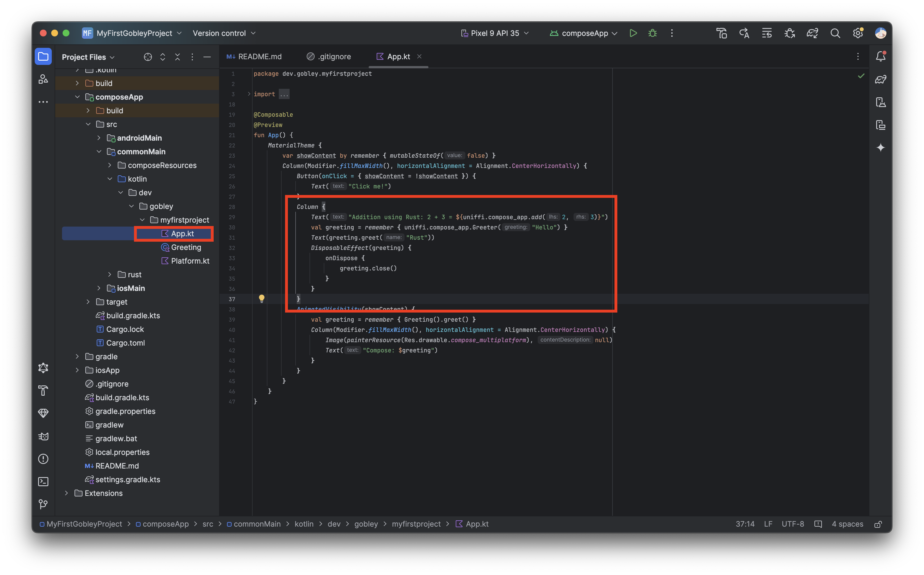Open MyFirstGobleyProject project dropdown

132,33
